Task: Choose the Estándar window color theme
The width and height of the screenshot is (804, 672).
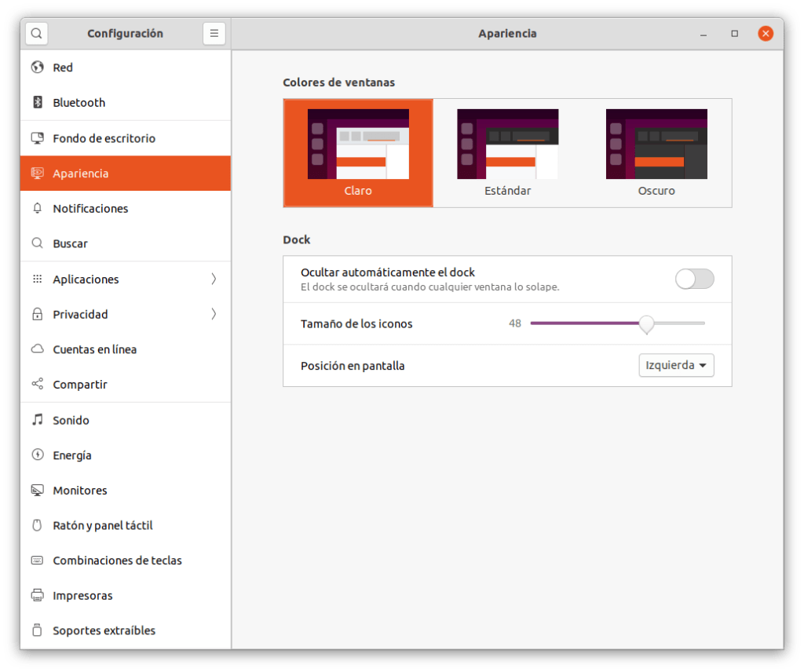Action: point(507,153)
